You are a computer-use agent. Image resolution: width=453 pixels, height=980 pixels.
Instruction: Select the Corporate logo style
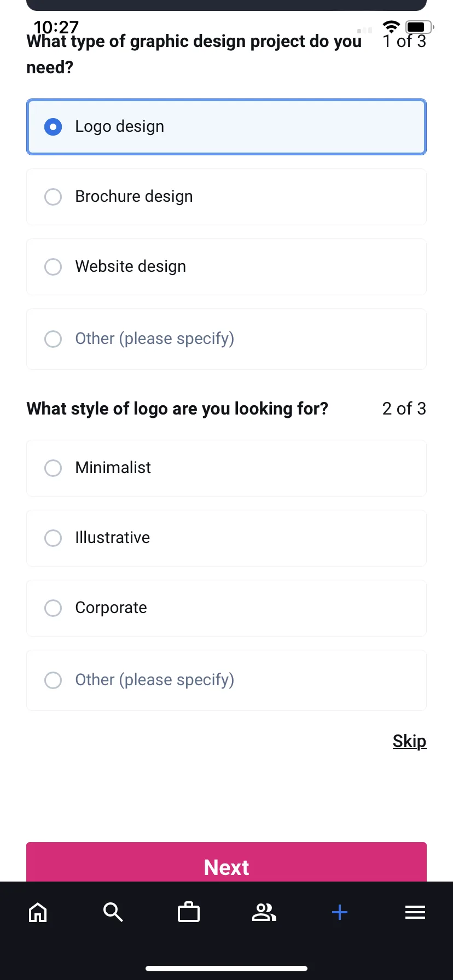point(226,608)
